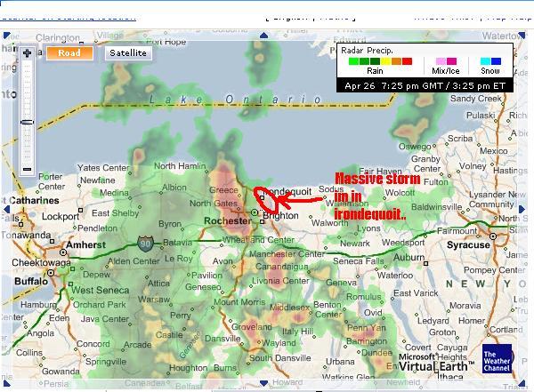Viewport: 534px width, 392px height.
Task: Click the radar timestamp bar
Action: [x=424, y=84]
